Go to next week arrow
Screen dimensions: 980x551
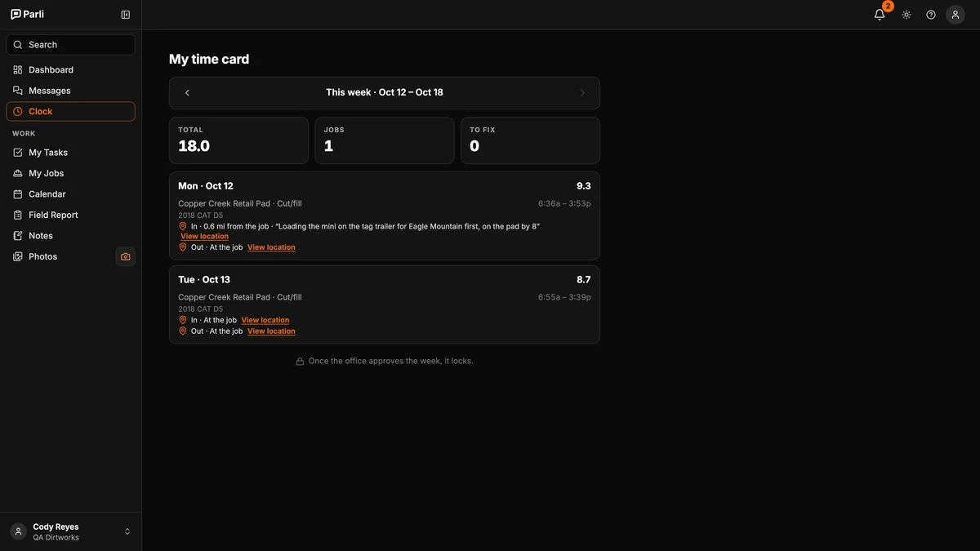(582, 93)
